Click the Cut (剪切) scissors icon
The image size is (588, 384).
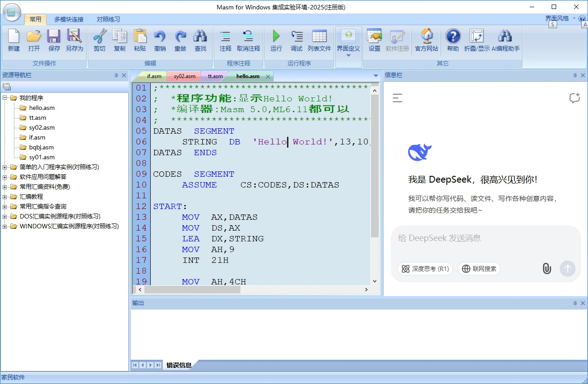(x=100, y=36)
